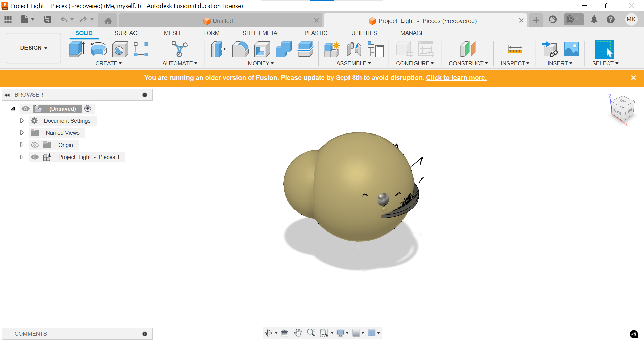
Task: Open the Automate fork icon
Action: pyautogui.click(x=180, y=49)
